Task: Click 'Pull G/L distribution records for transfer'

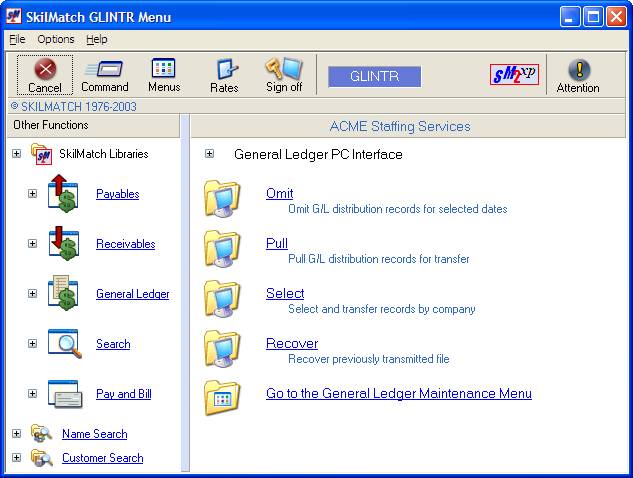Action: tap(379, 259)
